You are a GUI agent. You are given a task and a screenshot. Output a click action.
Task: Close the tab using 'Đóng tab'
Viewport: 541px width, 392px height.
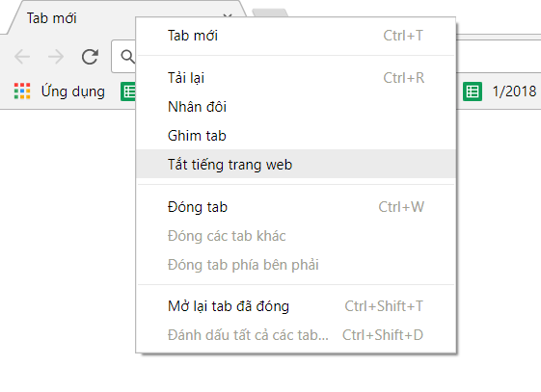click(x=296, y=207)
